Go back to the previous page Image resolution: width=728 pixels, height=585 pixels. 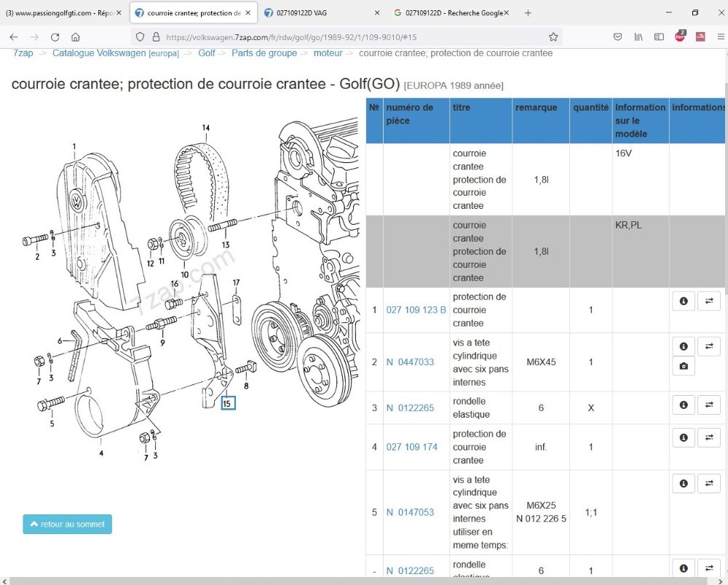click(x=14, y=37)
